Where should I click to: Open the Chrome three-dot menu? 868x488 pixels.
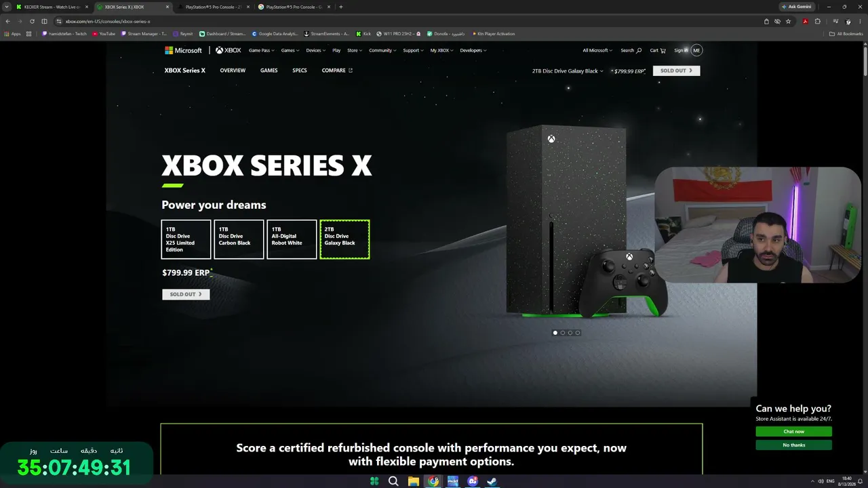(x=861, y=21)
